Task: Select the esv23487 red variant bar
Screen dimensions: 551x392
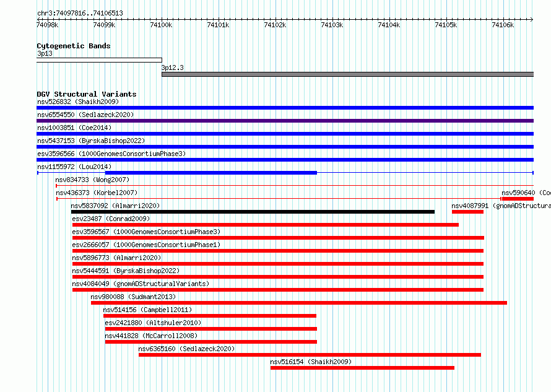Action: point(266,225)
